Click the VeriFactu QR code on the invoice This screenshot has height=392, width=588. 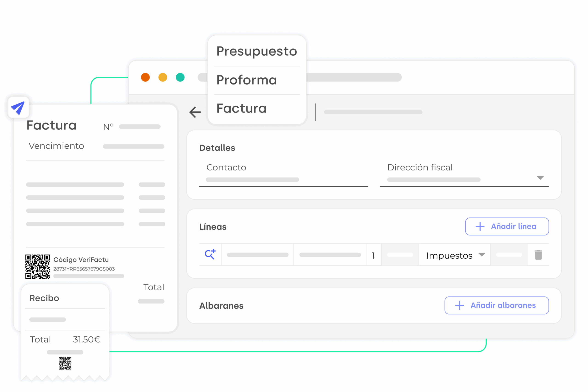[x=37, y=266]
